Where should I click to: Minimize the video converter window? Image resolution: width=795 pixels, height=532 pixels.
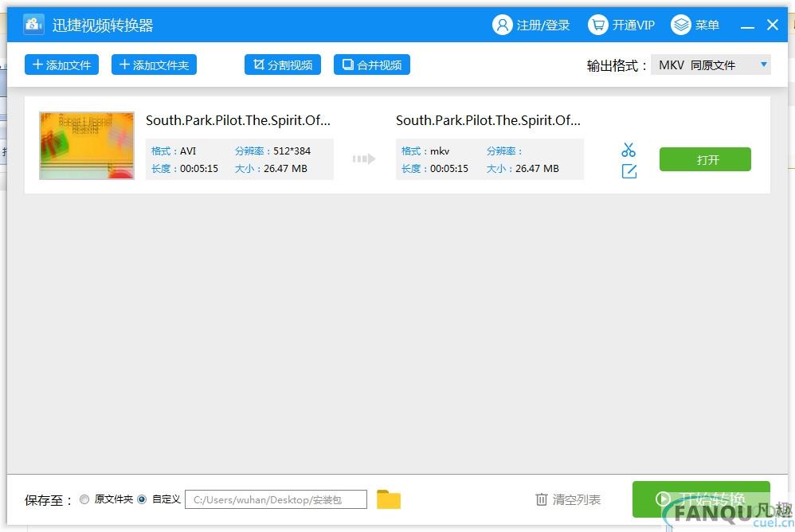pyautogui.click(x=747, y=25)
